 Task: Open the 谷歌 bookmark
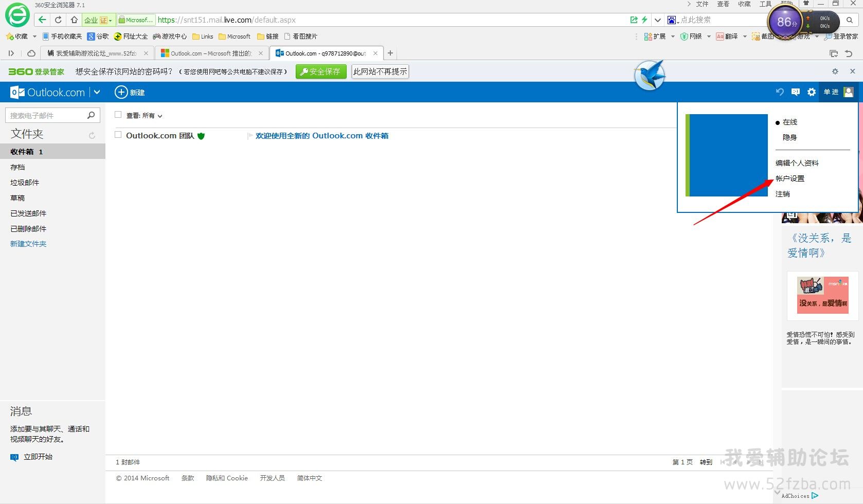pos(98,37)
